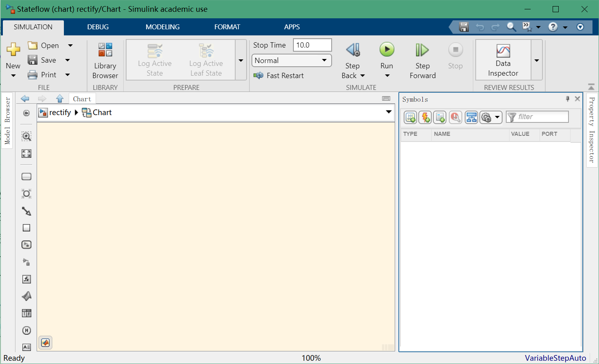Viewport: 599px width, 364px height.
Task: Click the Zoom in tool
Action: tap(26, 136)
